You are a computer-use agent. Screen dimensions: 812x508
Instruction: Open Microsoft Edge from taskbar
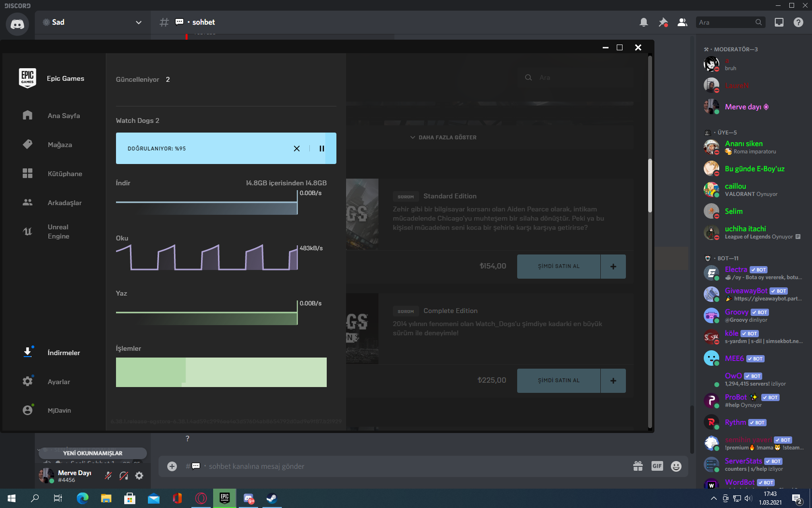coord(82,498)
